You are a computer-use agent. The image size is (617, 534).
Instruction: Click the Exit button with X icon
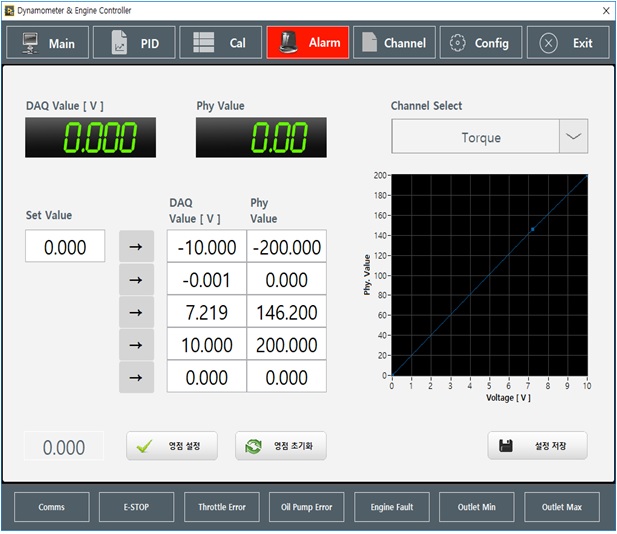coord(567,43)
